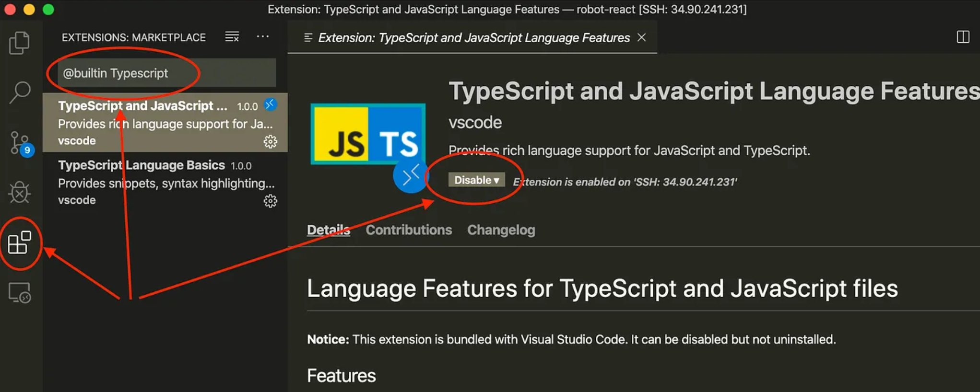Open the Search view in activity bar
The image size is (980, 392).
click(20, 92)
